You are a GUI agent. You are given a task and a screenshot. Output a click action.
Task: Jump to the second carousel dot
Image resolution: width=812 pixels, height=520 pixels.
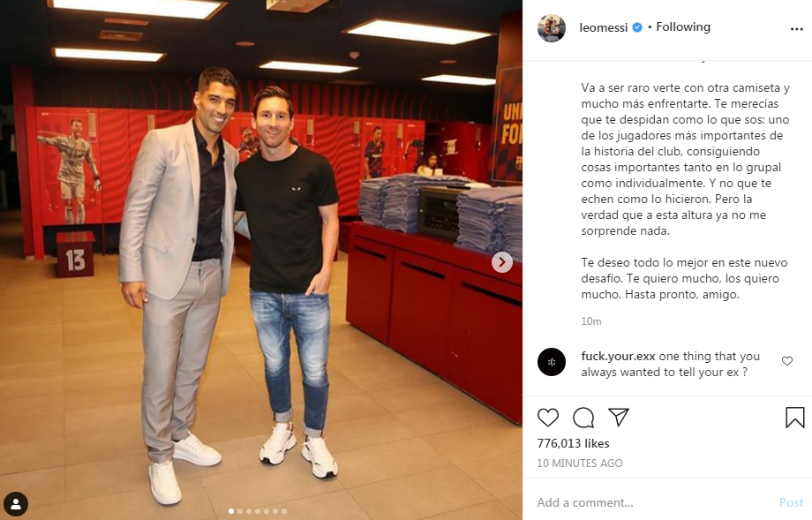pyautogui.click(x=240, y=511)
